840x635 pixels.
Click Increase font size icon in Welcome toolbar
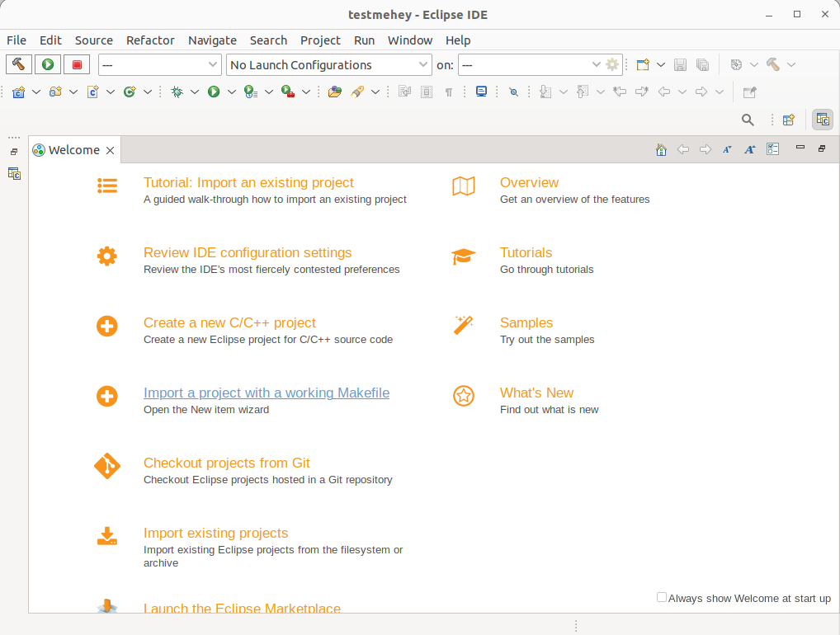click(x=749, y=149)
